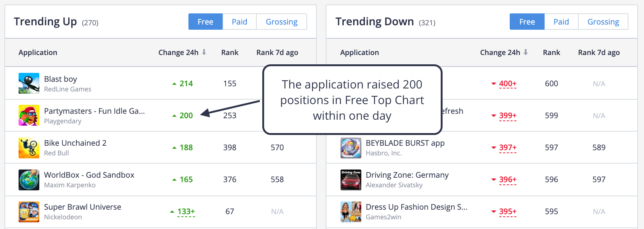Open Dress Up Fashion Design S... link
644x229 pixels.
(417, 207)
